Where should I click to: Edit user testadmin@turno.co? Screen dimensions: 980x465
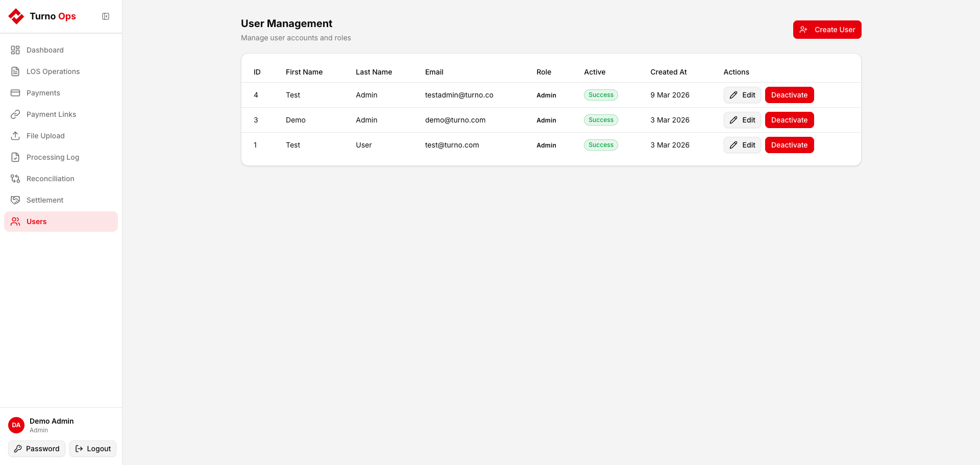coord(742,95)
